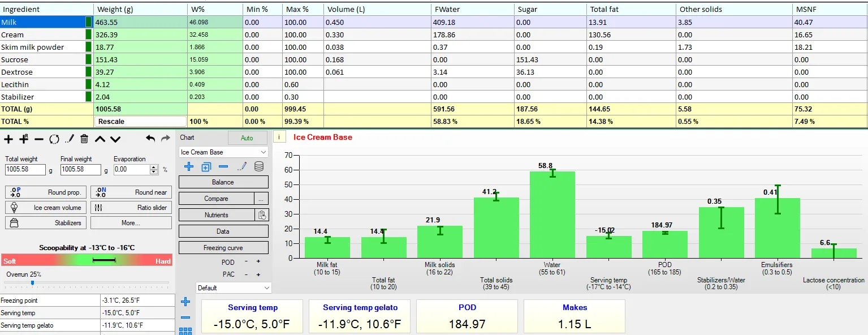Open the Freezing curve view
The height and width of the screenshot is (335, 868).
pyautogui.click(x=223, y=248)
